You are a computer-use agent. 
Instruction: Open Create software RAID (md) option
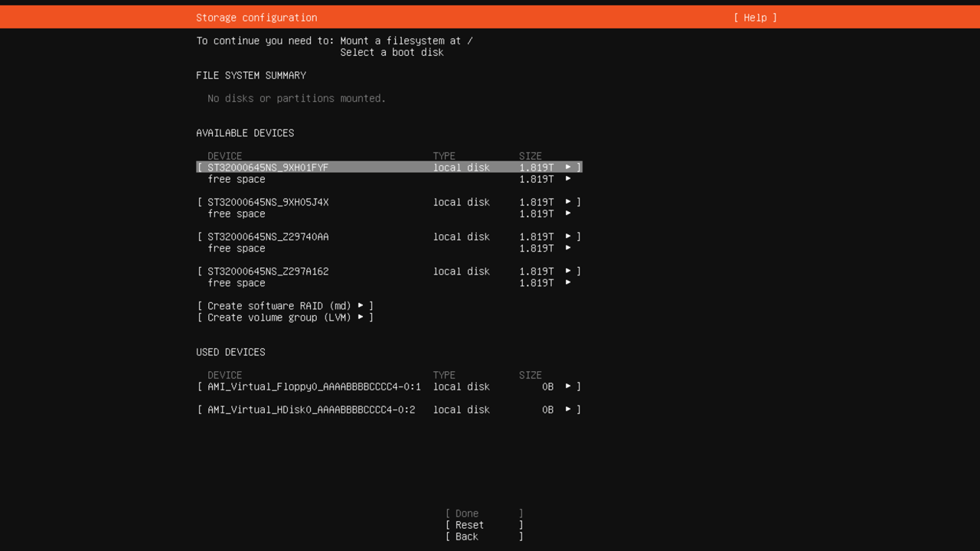click(x=285, y=305)
